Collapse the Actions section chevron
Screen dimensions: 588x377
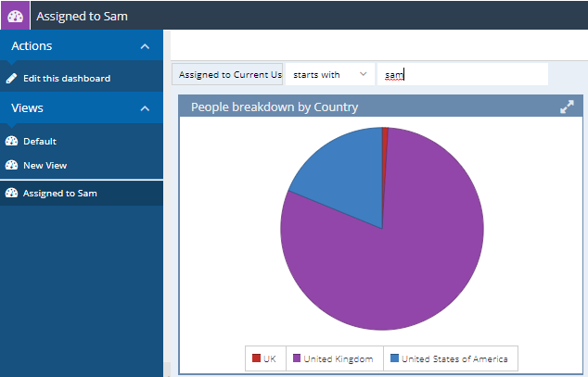coord(145,46)
